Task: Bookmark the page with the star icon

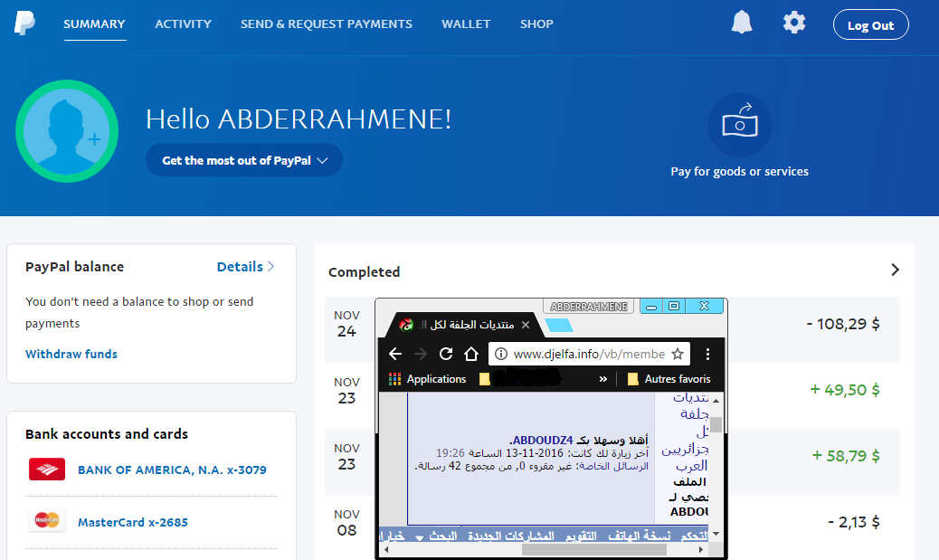Action: pos(678,354)
